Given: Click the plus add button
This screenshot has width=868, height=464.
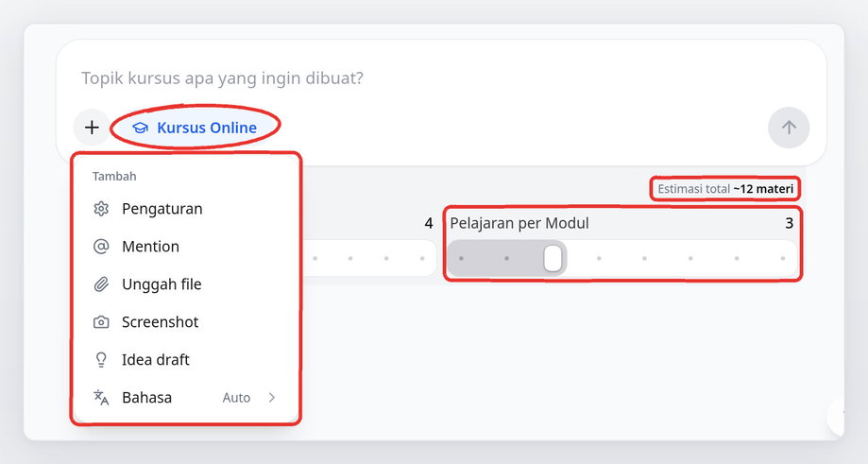Looking at the screenshot, I should 92,128.
